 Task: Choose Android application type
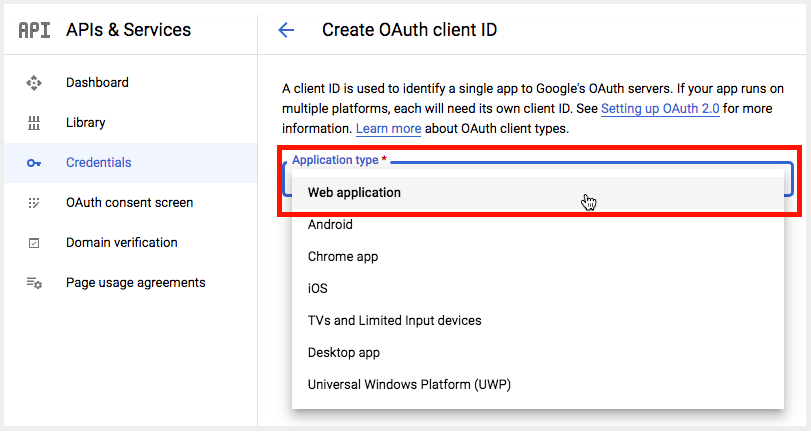[x=538, y=225]
